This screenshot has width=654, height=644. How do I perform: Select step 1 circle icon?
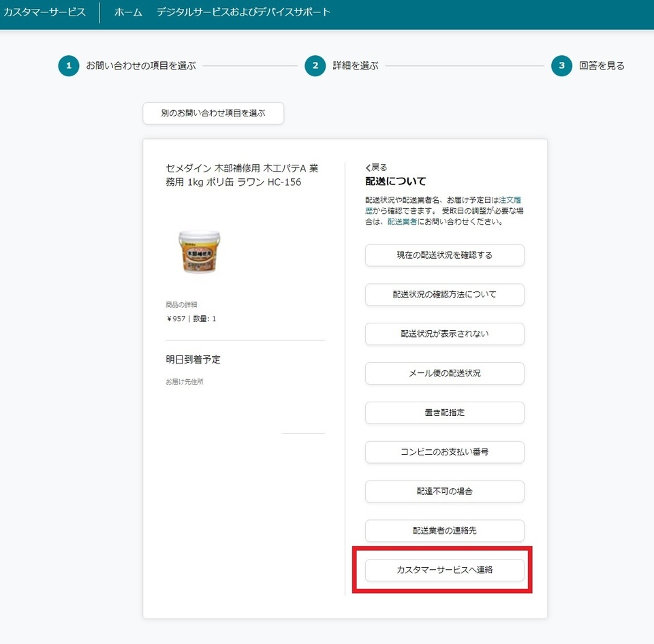[69, 65]
